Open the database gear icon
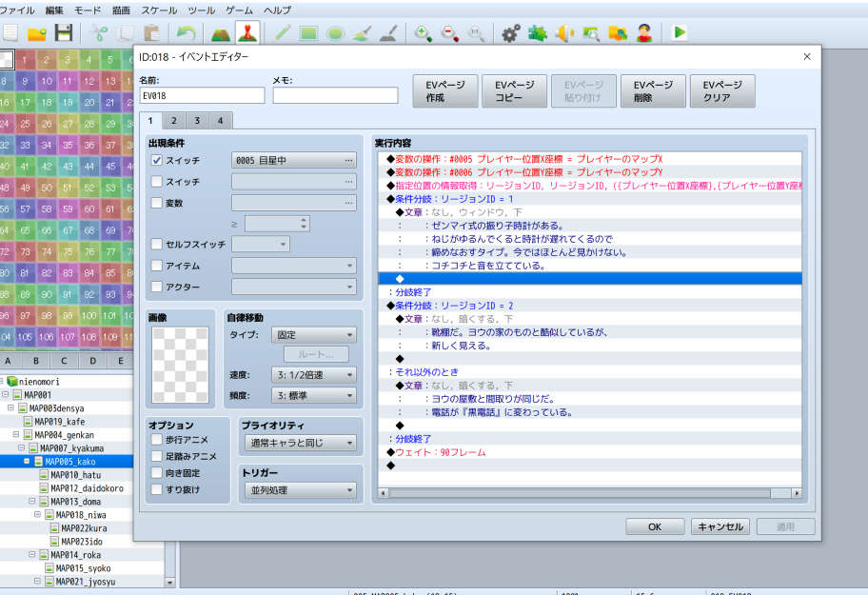Viewport: 868px width, 595px height. (x=510, y=33)
